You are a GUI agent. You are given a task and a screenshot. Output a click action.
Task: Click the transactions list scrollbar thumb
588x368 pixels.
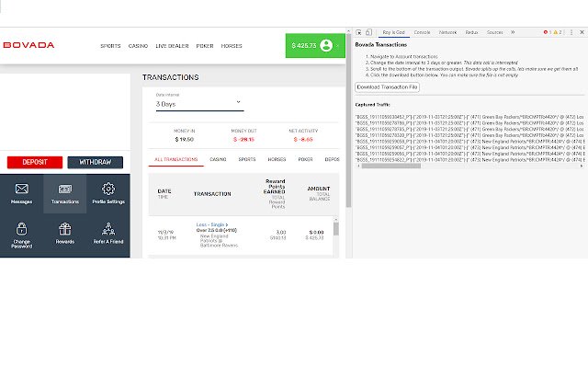(336, 229)
